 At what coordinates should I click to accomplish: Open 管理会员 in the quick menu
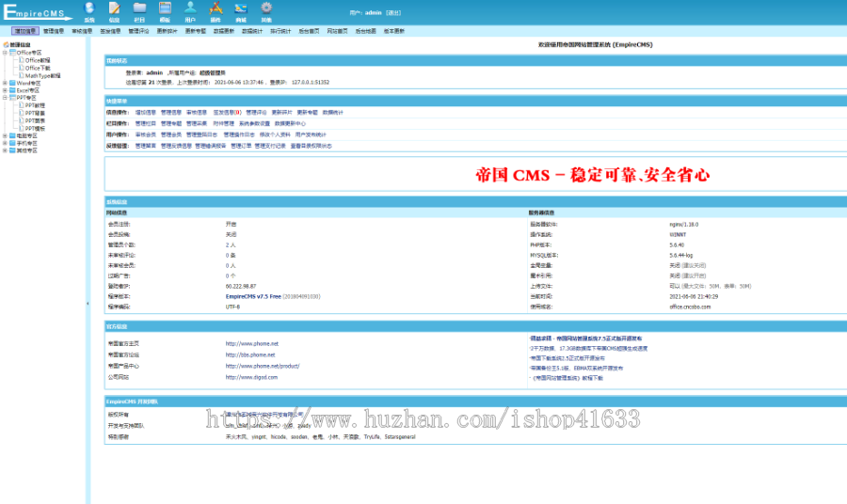coord(171,134)
